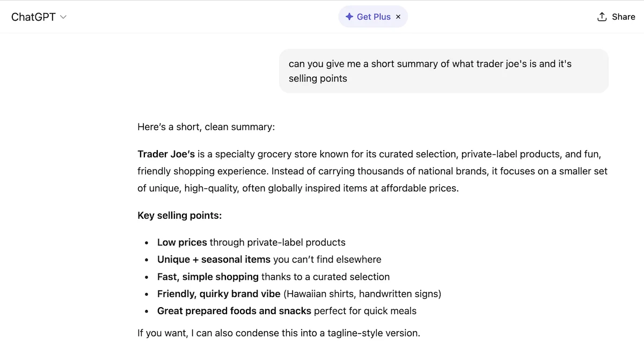
Task: Click the Key selling points heading
Action: click(179, 215)
